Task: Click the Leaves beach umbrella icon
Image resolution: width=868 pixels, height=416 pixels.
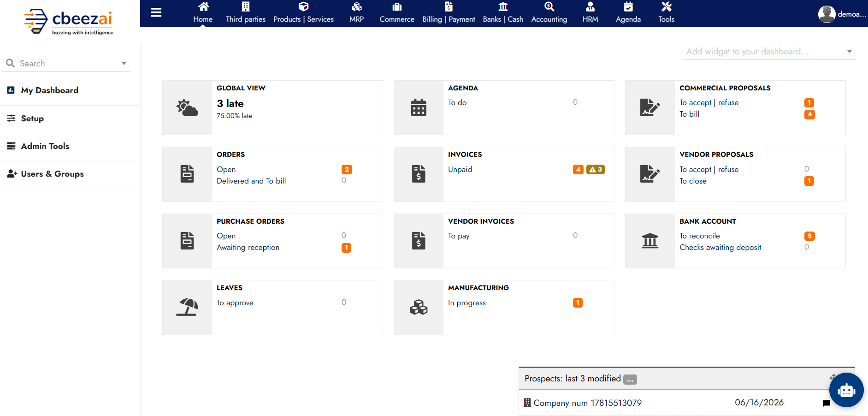Action: click(187, 307)
